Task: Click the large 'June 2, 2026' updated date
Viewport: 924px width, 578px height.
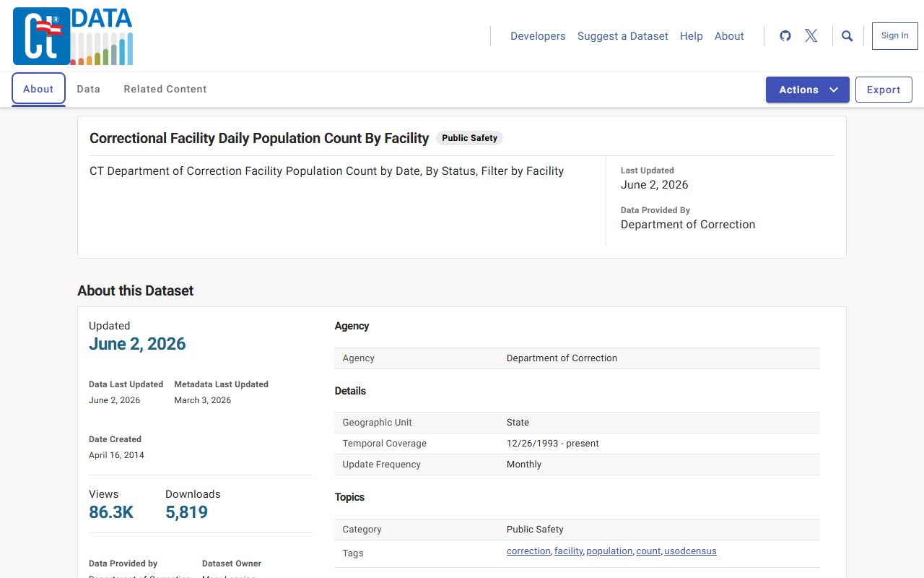Action: click(x=137, y=344)
